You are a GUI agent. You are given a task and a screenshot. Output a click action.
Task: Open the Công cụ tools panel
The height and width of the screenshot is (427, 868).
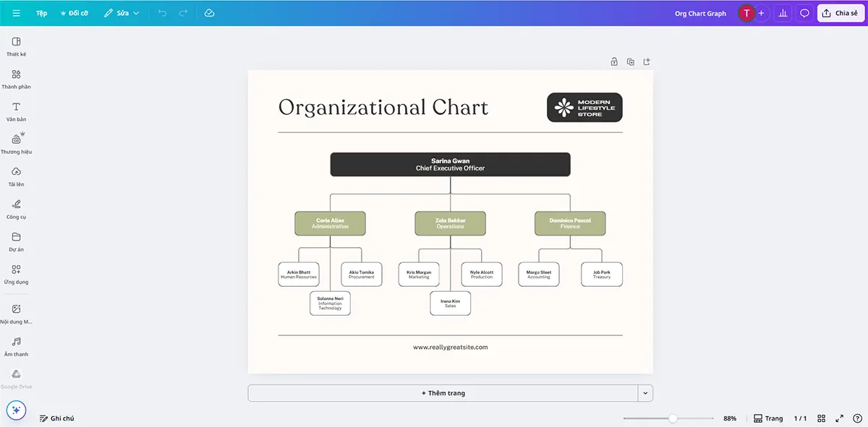point(17,210)
